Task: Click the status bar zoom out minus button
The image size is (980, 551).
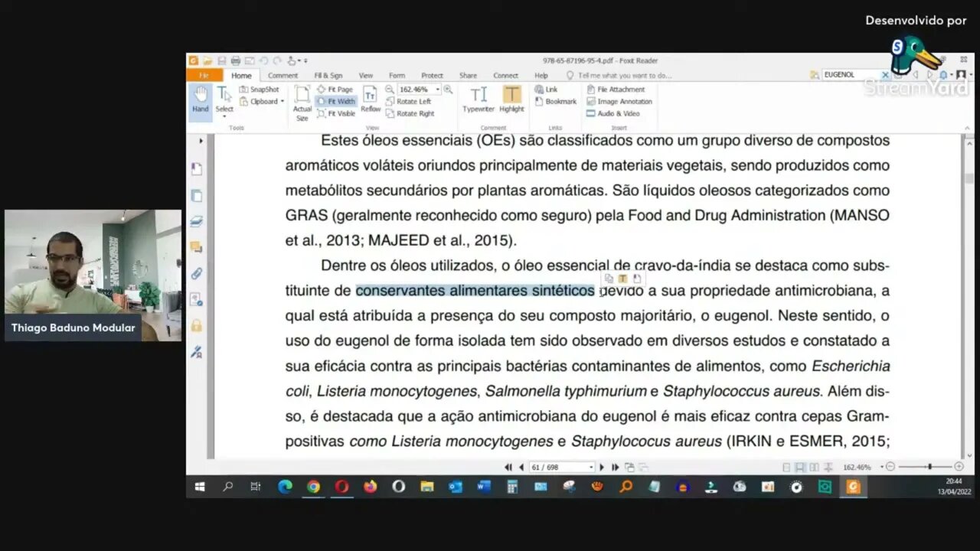Action: click(890, 467)
